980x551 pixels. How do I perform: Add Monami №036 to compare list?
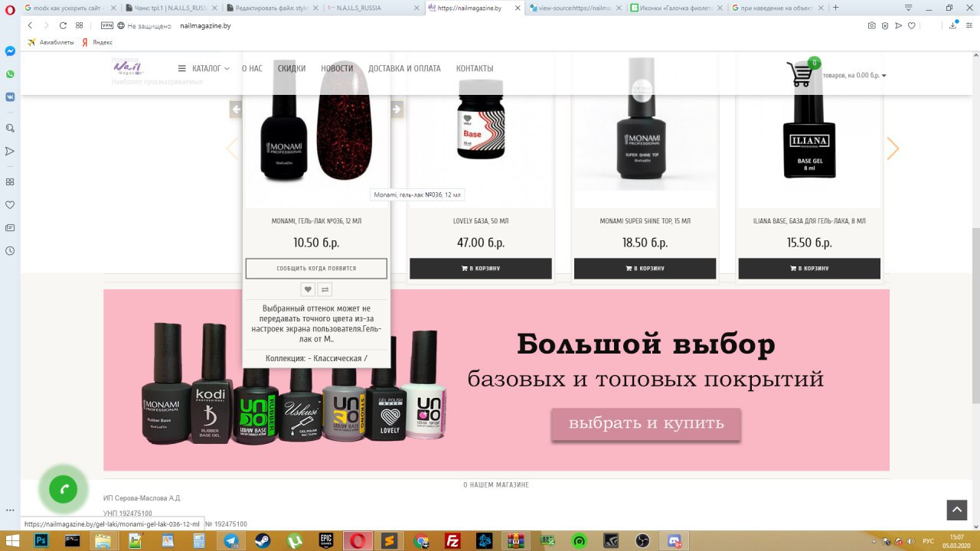(325, 289)
